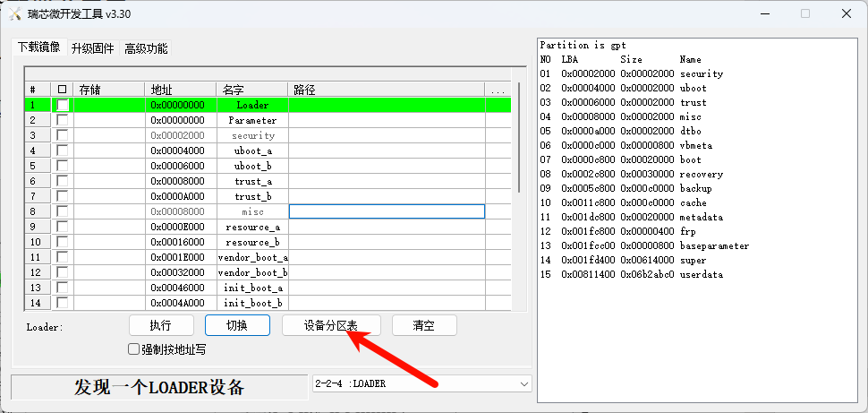The width and height of the screenshot is (868, 413).
Task: Click the 地址 column header
Action: (x=181, y=90)
